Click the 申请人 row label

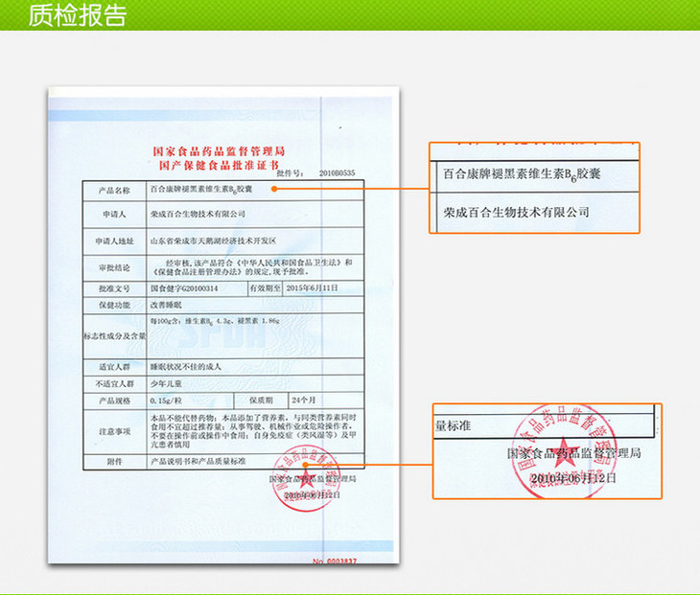(x=114, y=214)
